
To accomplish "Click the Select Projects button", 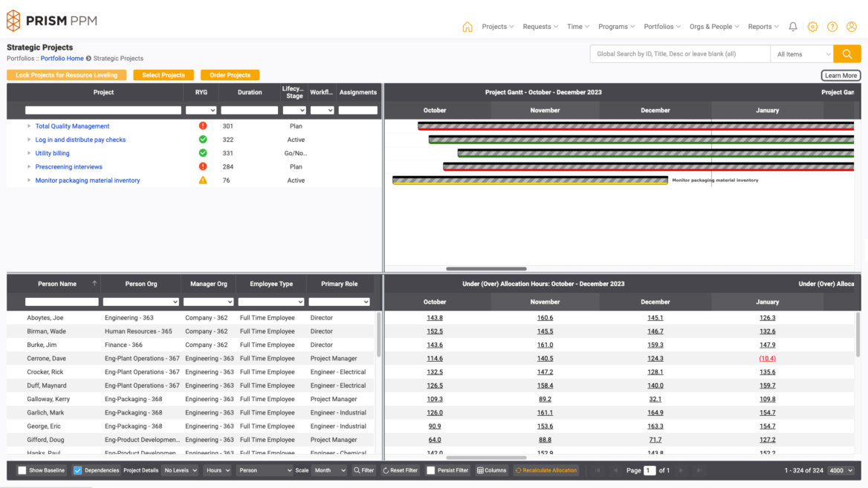I will (164, 74).
